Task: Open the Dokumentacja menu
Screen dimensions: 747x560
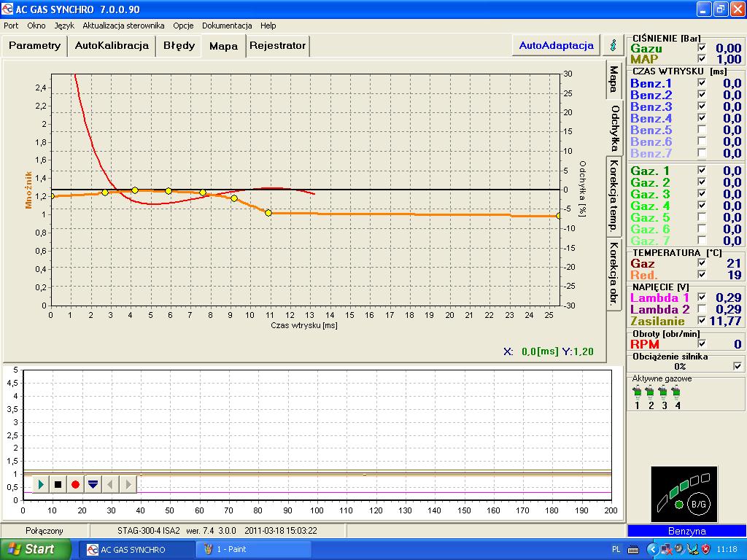Action: [227, 26]
